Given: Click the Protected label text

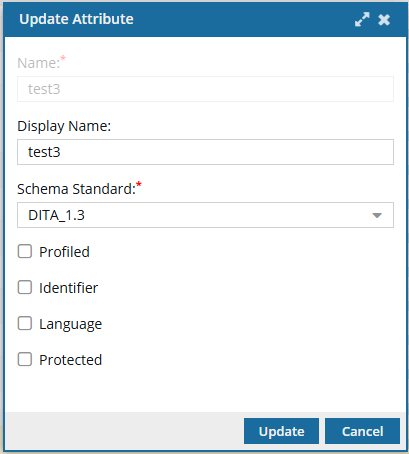Looking at the screenshot, I should [x=71, y=360].
